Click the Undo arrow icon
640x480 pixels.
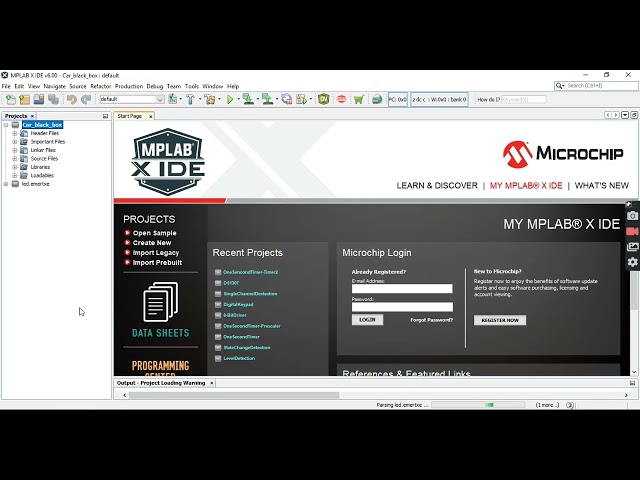click(x=72, y=99)
